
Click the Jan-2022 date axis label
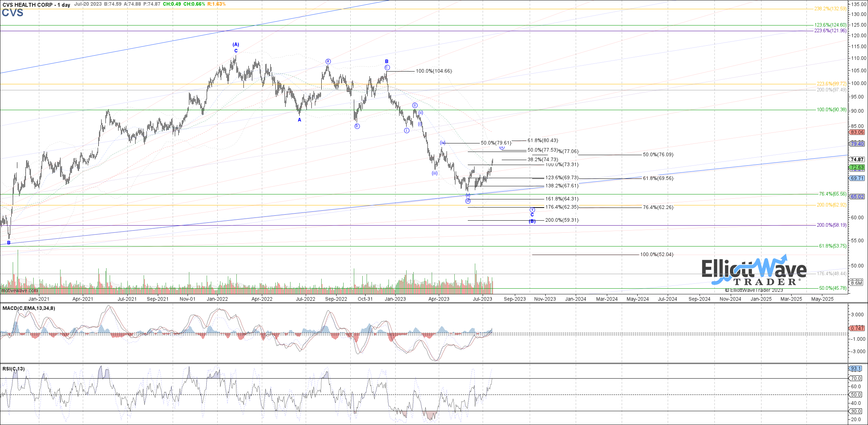coord(217,299)
